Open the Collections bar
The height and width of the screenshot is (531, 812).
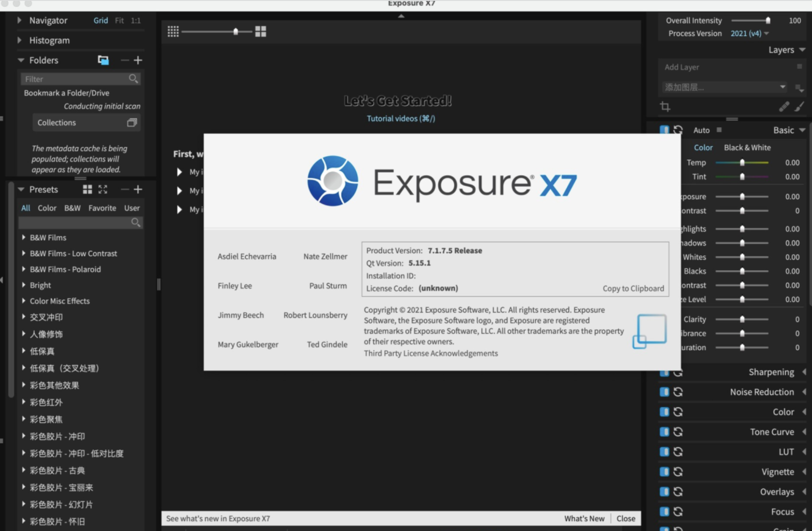point(87,122)
